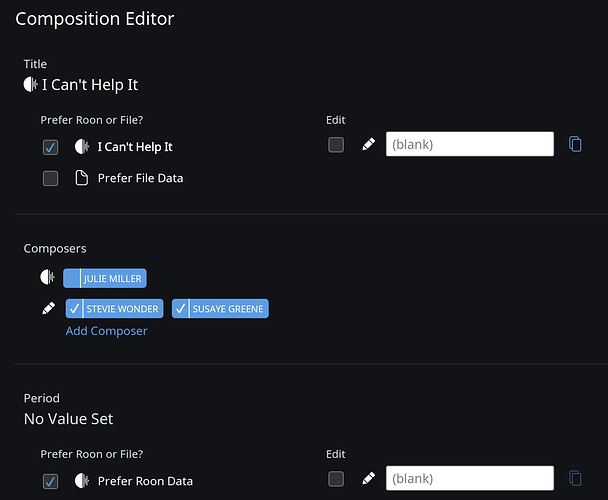Screen dimensions: 608x500
Task: Uncheck the Susaye Greene composer tag checkbox
Action: [x=180, y=308]
